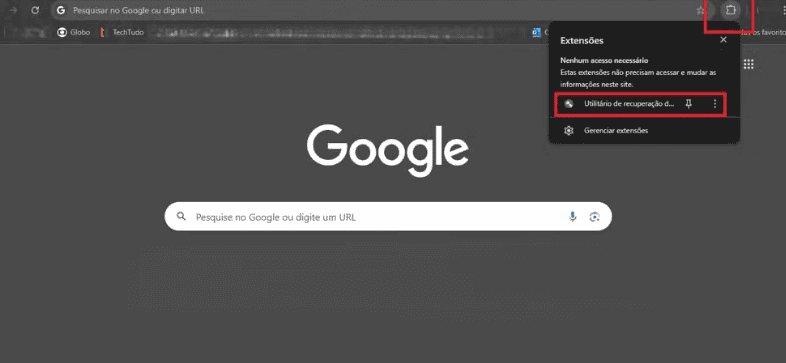The width and height of the screenshot is (786, 363).
Task: Reload the page with the refresh icon
Action: [35, 10]
